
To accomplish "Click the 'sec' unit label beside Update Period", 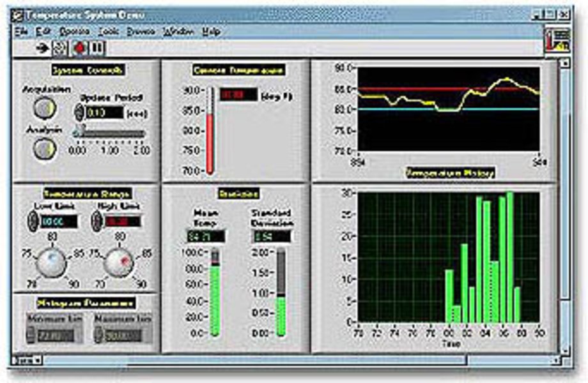I will pyautogui.click(x=137, y=114).
